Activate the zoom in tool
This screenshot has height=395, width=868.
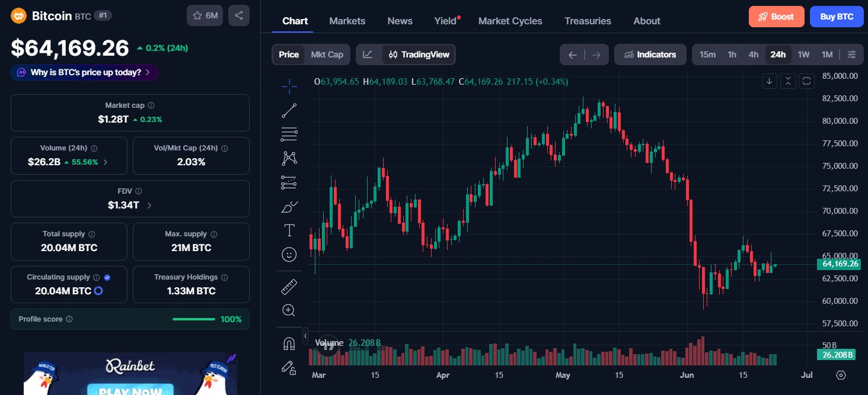289,310
